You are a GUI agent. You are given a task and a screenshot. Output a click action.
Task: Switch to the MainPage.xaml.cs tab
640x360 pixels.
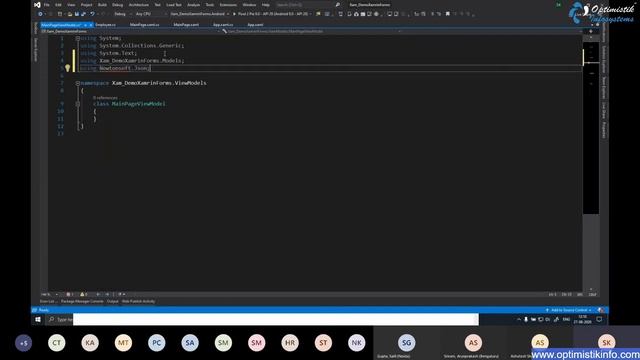click(x=144, y=25)
